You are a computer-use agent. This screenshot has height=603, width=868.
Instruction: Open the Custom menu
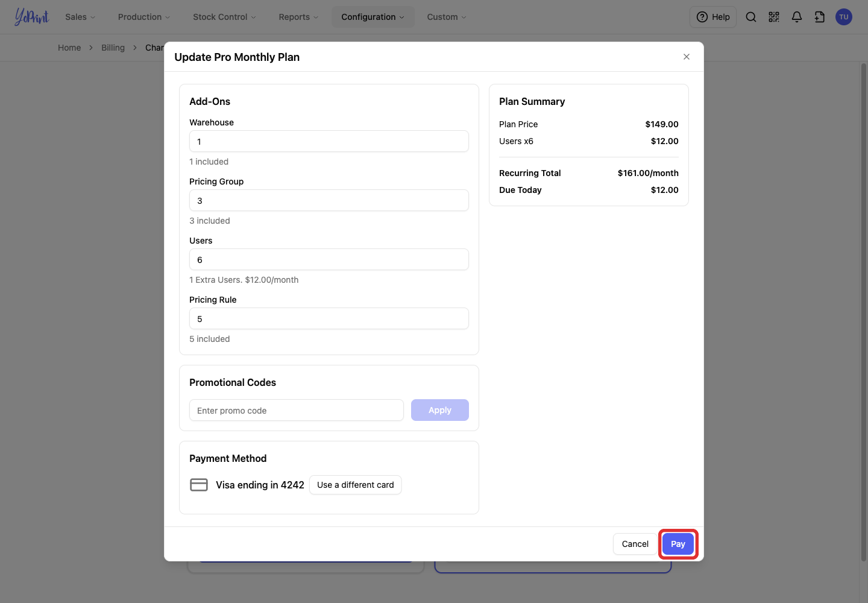[447, 17]
